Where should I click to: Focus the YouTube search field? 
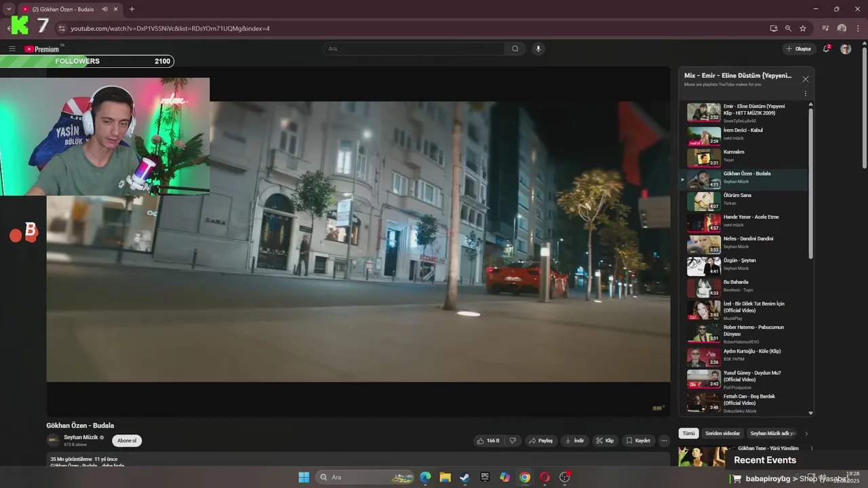point(414,49)
